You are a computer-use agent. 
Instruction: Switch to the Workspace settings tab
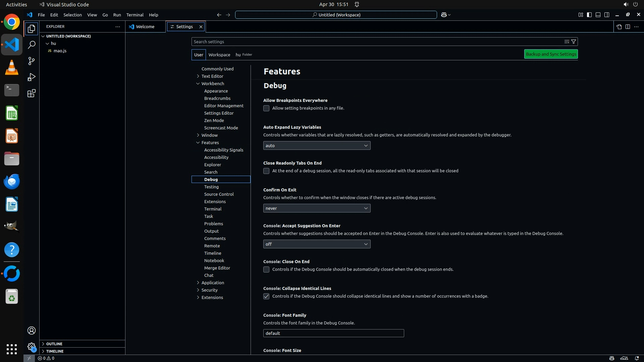(x=219, y=55)
